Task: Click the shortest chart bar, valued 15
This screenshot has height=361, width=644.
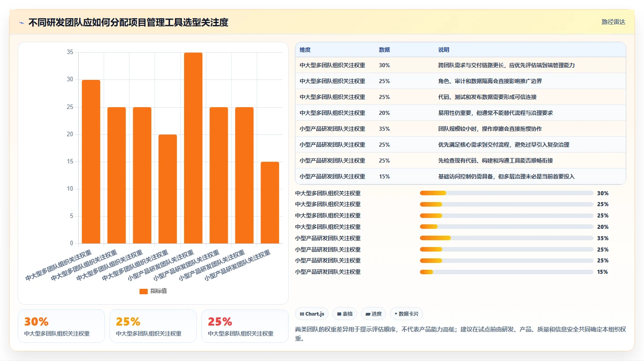Action: click(x=270, y=203)
